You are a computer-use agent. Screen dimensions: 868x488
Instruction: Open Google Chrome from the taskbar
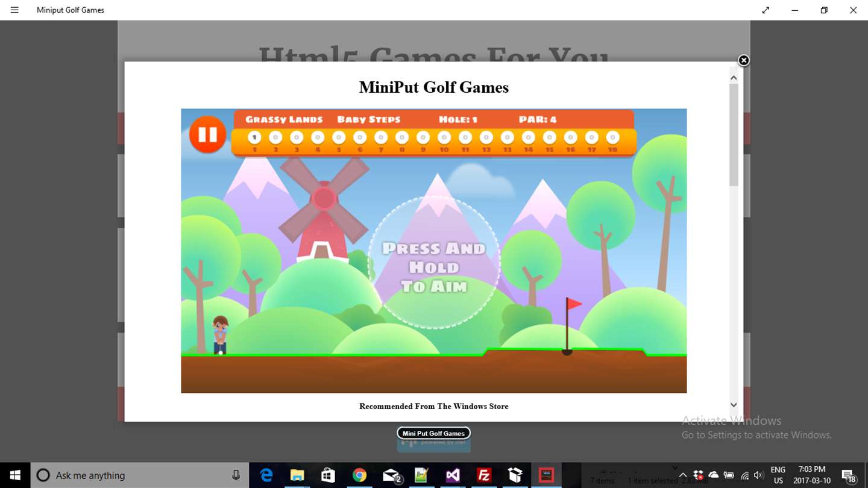click(359, 475)
